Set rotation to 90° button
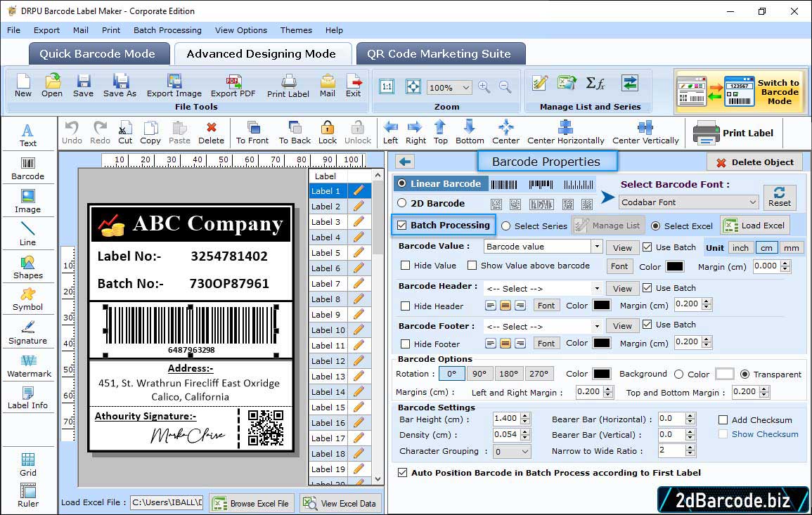This screenshot has height=515, width=812. (479, 374)
